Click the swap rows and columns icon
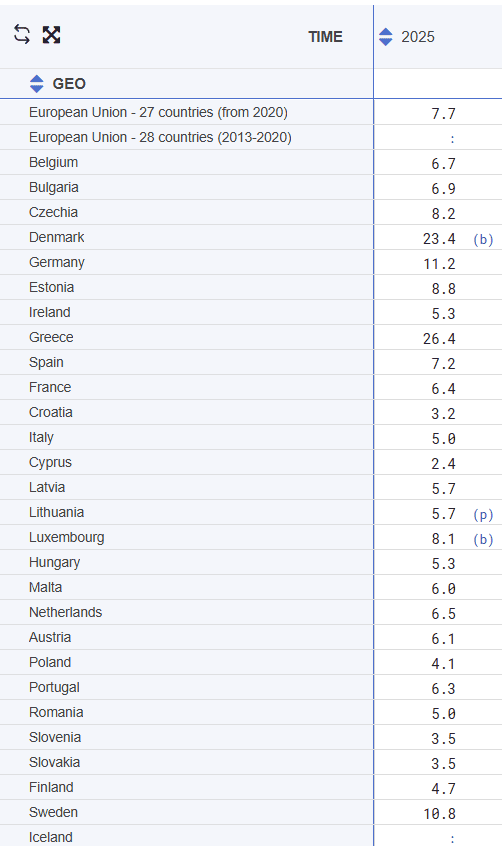Image resolution: width=502 pixels, height=853 pixels. (x=22, y=35)
